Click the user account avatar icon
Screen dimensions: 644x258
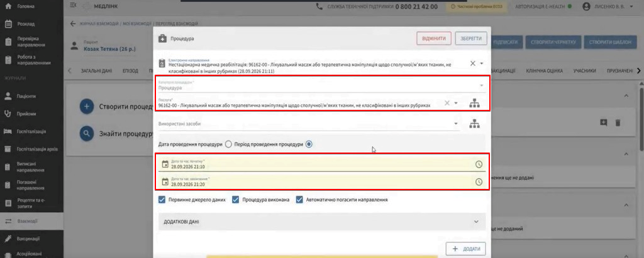click(587, 6)
